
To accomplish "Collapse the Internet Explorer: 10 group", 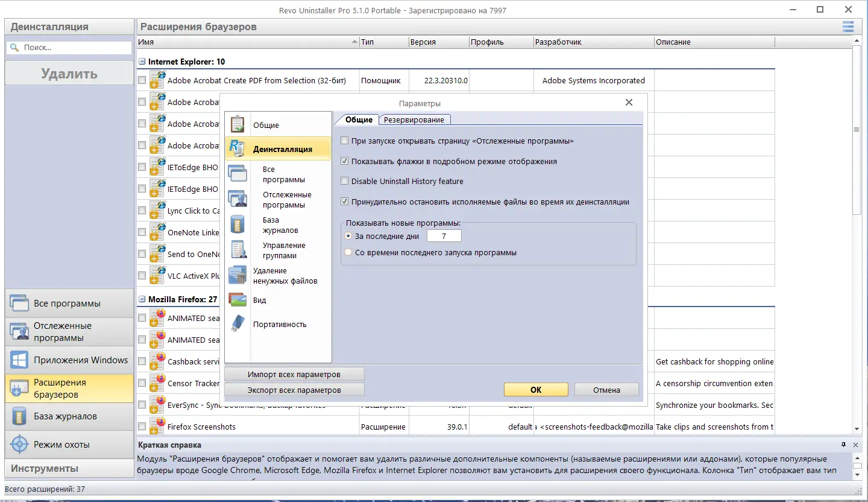I will click(x=142, y=62).
